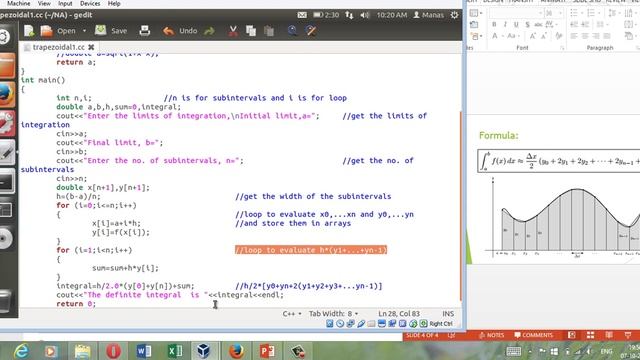Open the Find magnifier tool in gedit
Image resolution: width=640 pixels, height=360 pixels.
pos(292,31)
